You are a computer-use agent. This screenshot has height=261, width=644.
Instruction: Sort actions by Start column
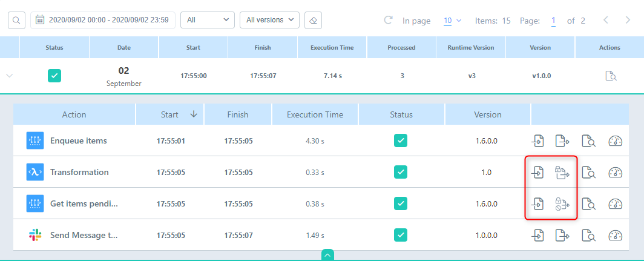[x=193, y=114]
